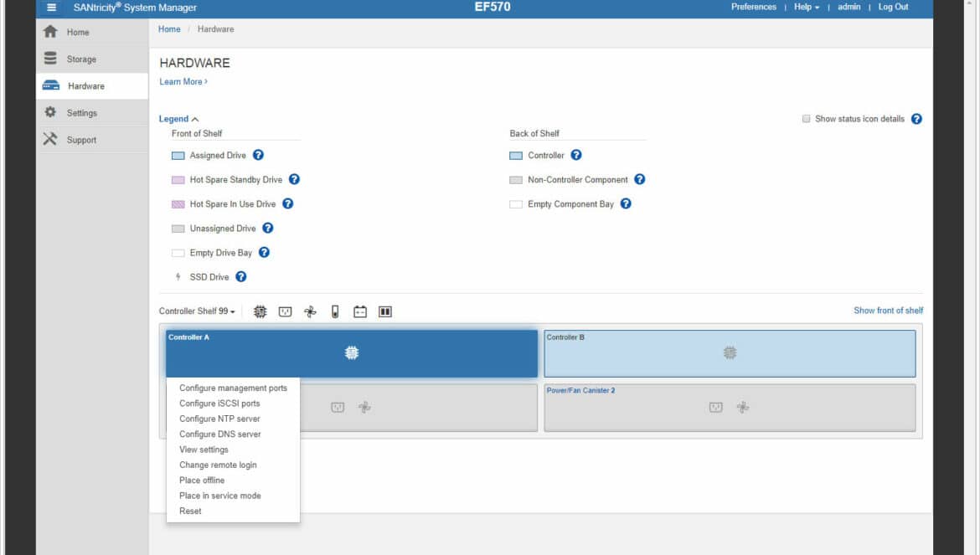The image size is (980, 555).
Task: Open help for Assigned Drive legend
Action: [258, 155]
